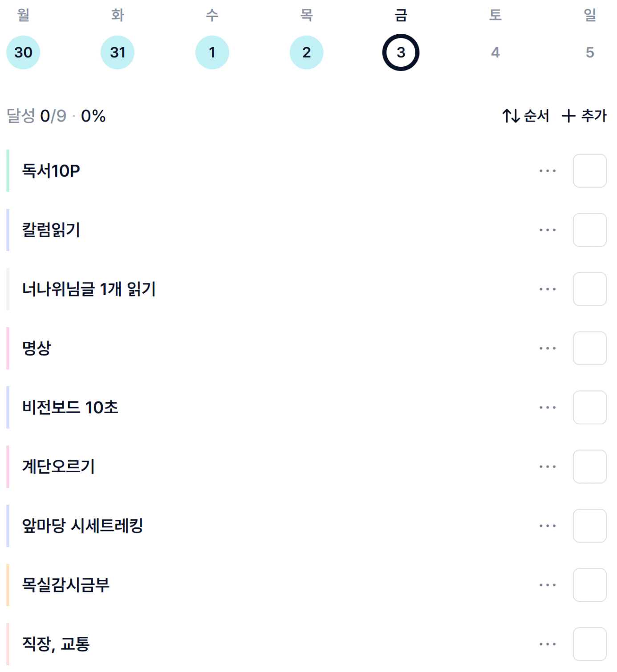Viewport: 617px width, 672px height.
Task: Open more options for 비전보드 10초
Action: point(547,408)
